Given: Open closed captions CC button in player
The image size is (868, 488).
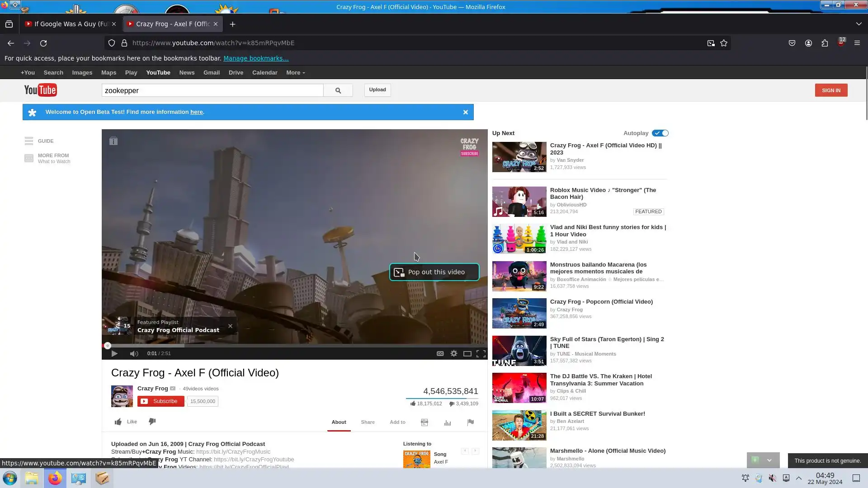Looking at the screenshot, I should [x=440, y=354].
